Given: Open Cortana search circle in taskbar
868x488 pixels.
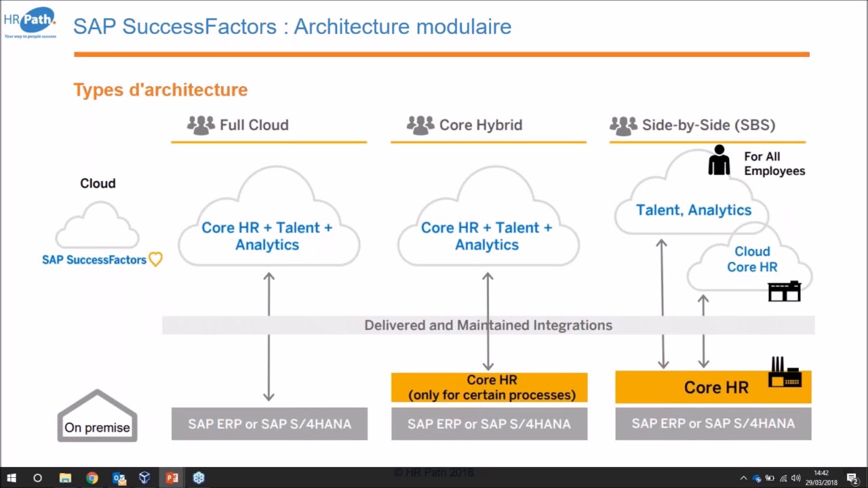Looking at the screenshot, I should (x=38, y=478).
